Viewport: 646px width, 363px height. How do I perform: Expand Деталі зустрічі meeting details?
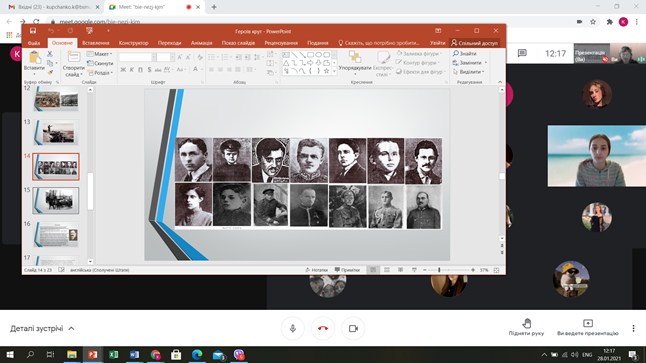tap(42, 328)
